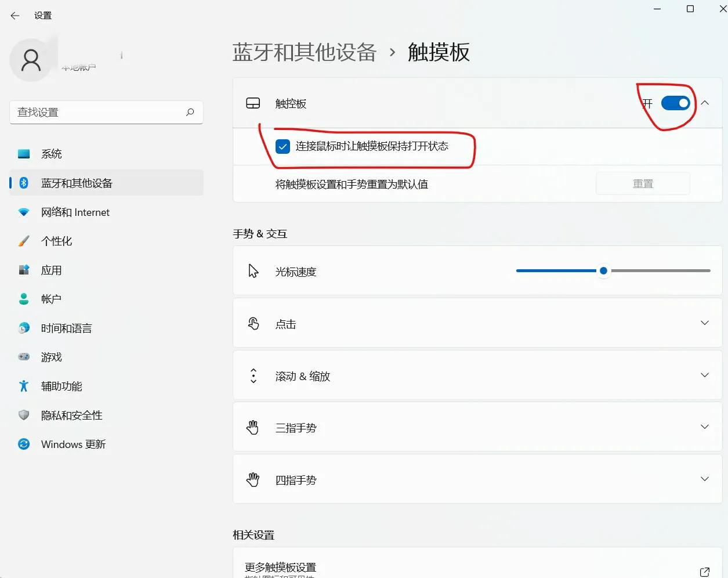The width and height of the screenshot is (728, 578).
Task: Open 游戏 settings
Action: click(x=50, y=357)
